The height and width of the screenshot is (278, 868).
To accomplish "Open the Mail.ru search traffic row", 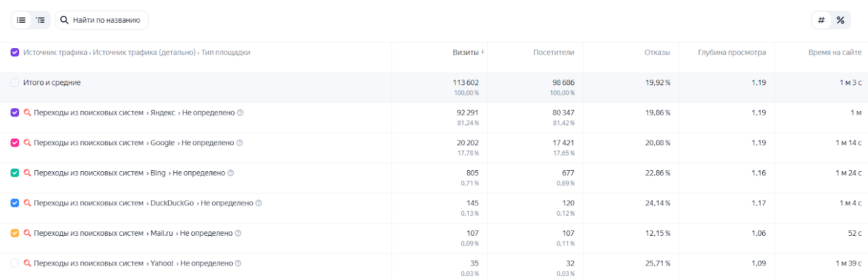I will (133, 233).
